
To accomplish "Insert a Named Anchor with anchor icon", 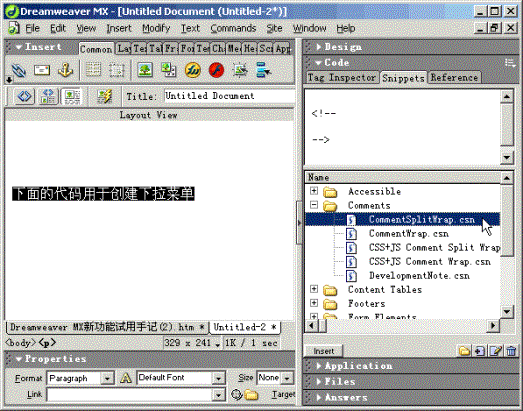I will 65,70.
